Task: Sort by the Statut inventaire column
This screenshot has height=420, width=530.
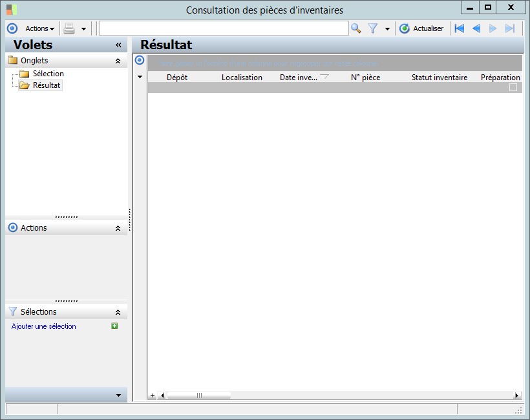Action: (x=440, y=78)
